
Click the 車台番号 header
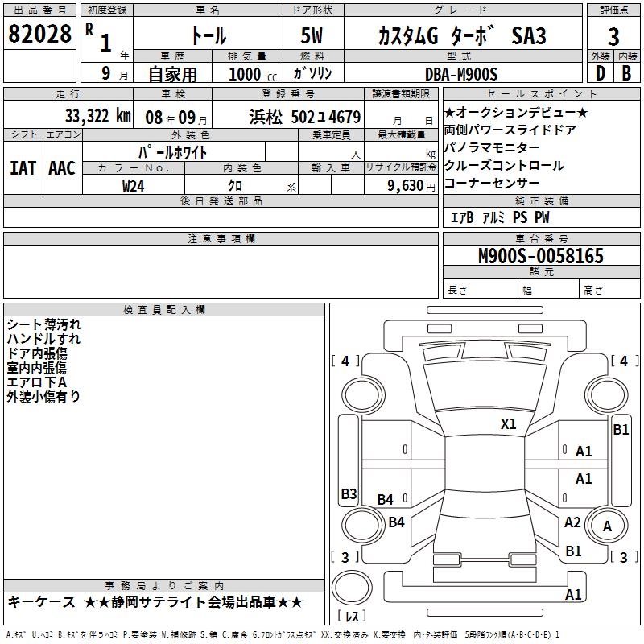pos(541,238)
